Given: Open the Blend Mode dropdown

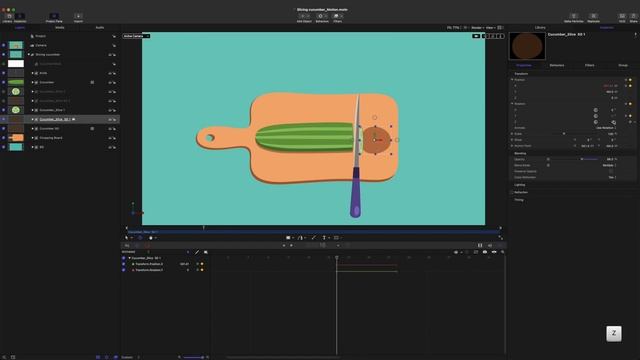Looking at the screenshot, I should (x=609, y=165).
